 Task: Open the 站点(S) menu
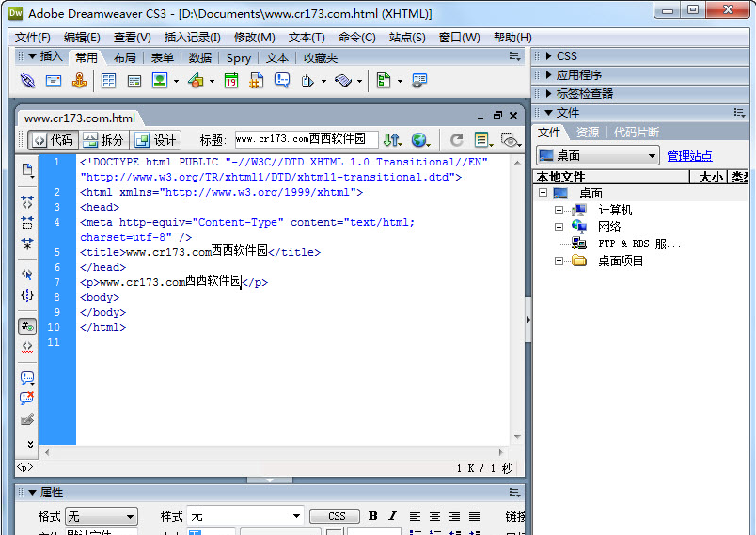point(407,38)
